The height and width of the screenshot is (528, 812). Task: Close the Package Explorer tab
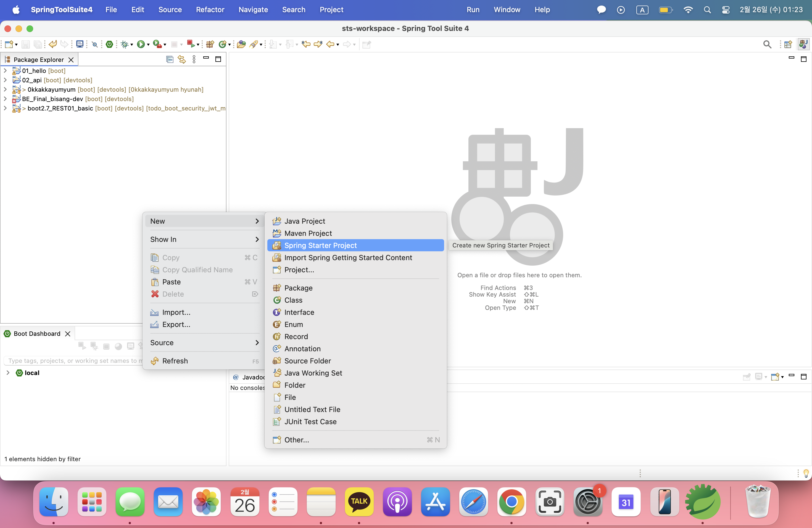click(x=71, y=60)
